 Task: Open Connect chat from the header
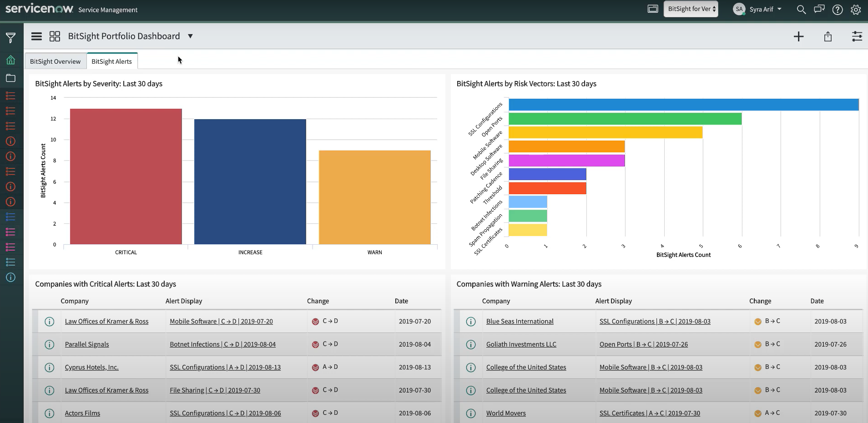tap(819, 9)
